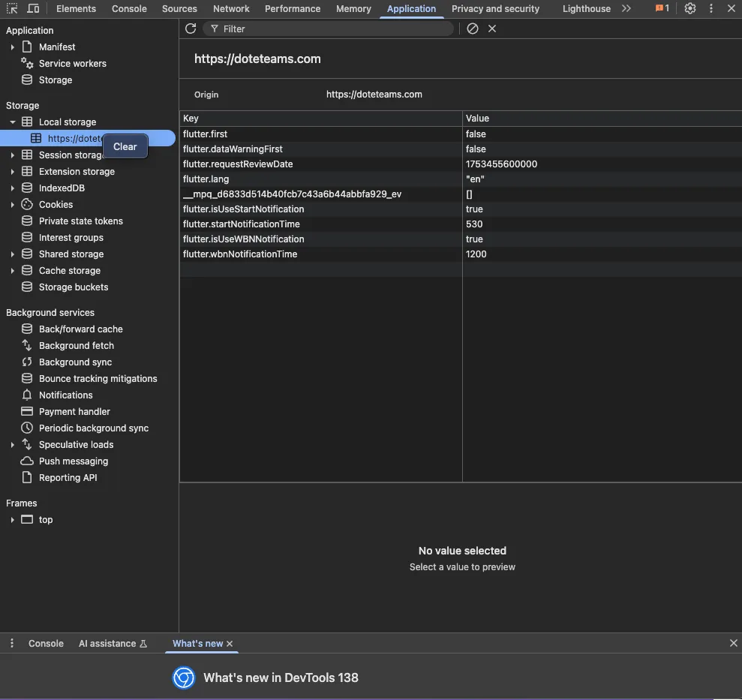This screenshot has height=700, width=742.
Task: Show more tabs via double chevron
Action: (626, 8)
